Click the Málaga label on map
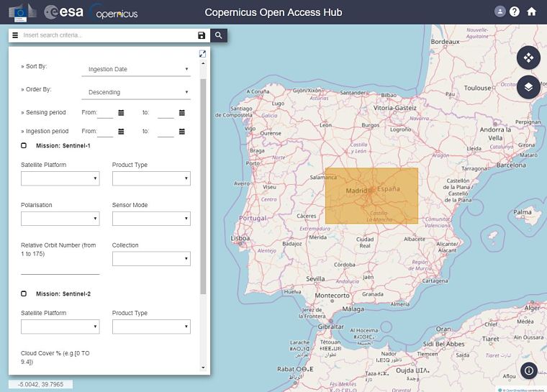 click(353, 309)
